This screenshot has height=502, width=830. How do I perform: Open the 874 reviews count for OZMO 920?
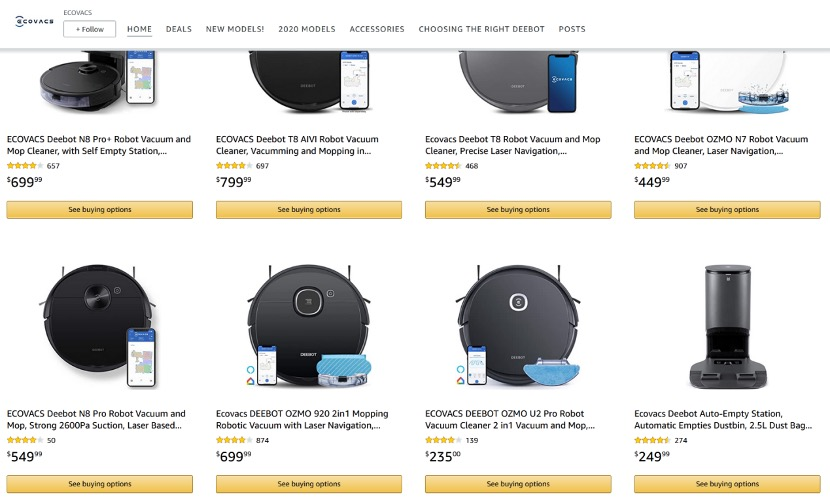pyautogui.click(x=263, y=440)
